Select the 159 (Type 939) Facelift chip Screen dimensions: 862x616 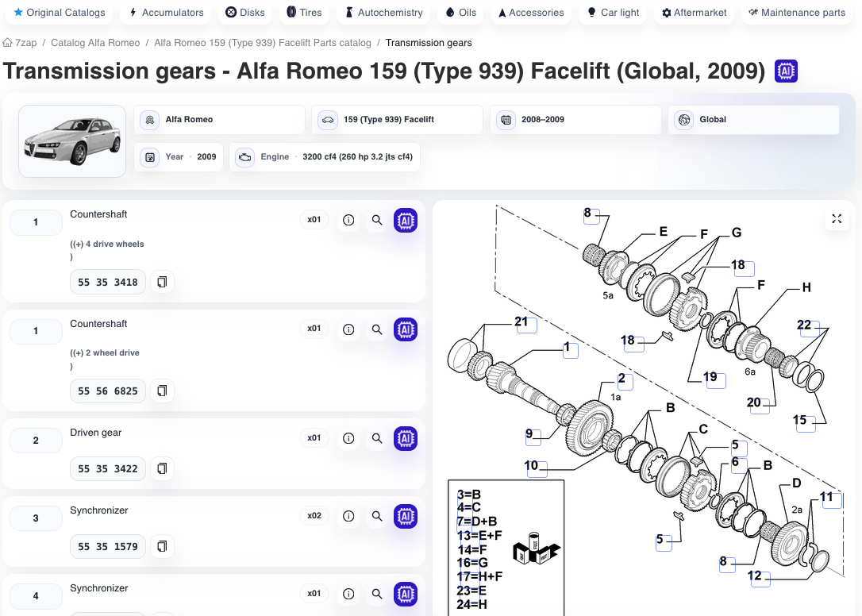click(x=397, y=119)
